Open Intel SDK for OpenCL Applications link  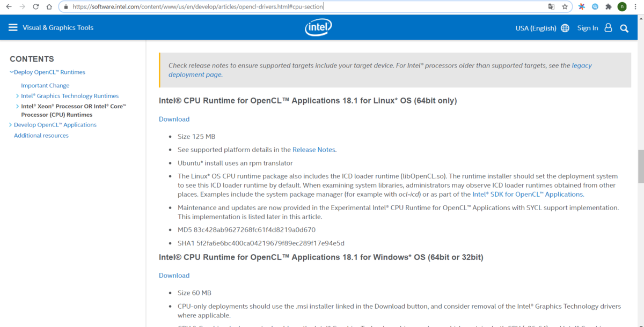tap(528, 194)
